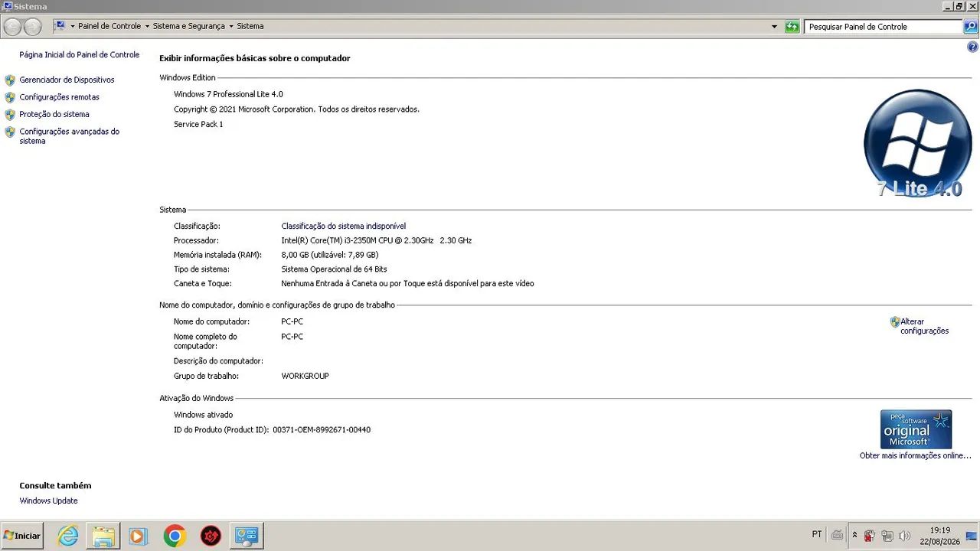980x551 pixels.
Task: Open the volume speaker tray icon
Action: (x=904, y=536)
